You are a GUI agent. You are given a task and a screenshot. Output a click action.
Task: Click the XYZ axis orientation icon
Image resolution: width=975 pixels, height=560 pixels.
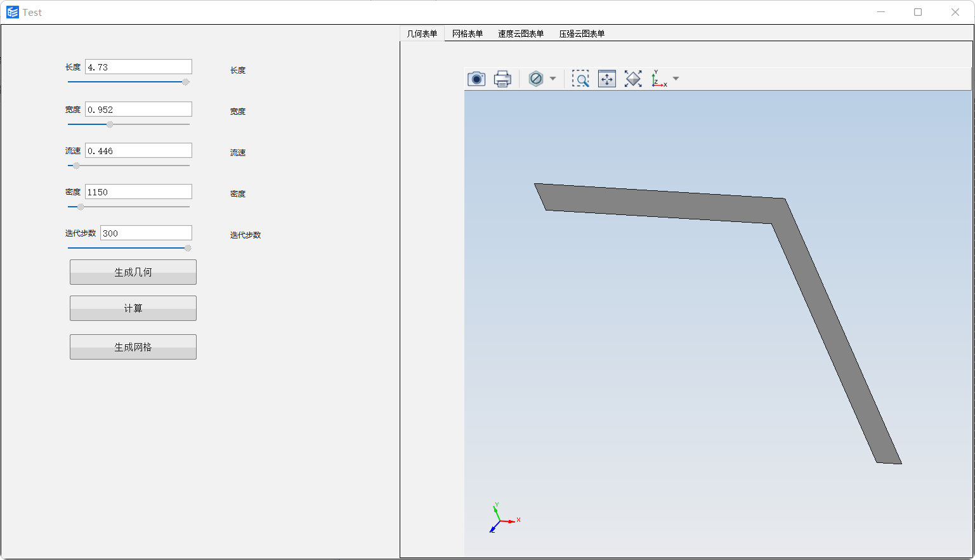point(659,79)
